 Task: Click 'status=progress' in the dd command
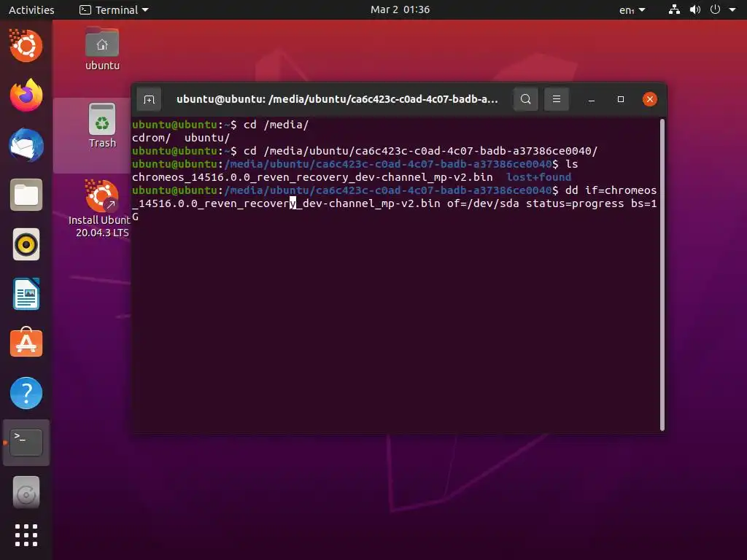click(x=575, y=203)
